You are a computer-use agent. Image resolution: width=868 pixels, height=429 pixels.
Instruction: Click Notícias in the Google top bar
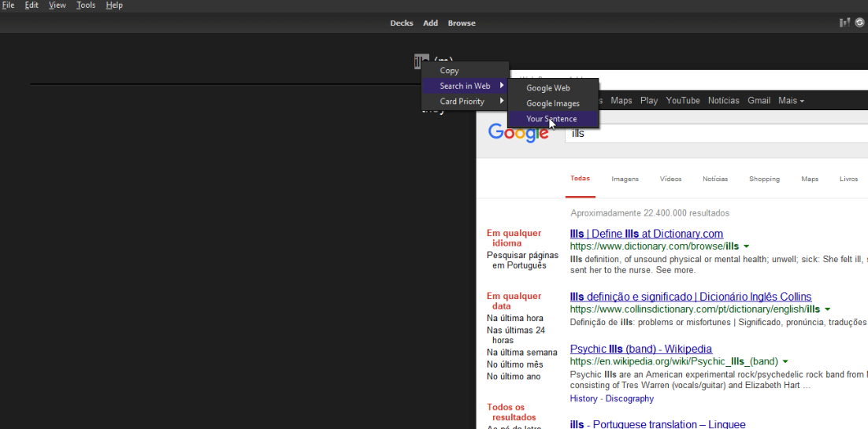tap(724, 100)
